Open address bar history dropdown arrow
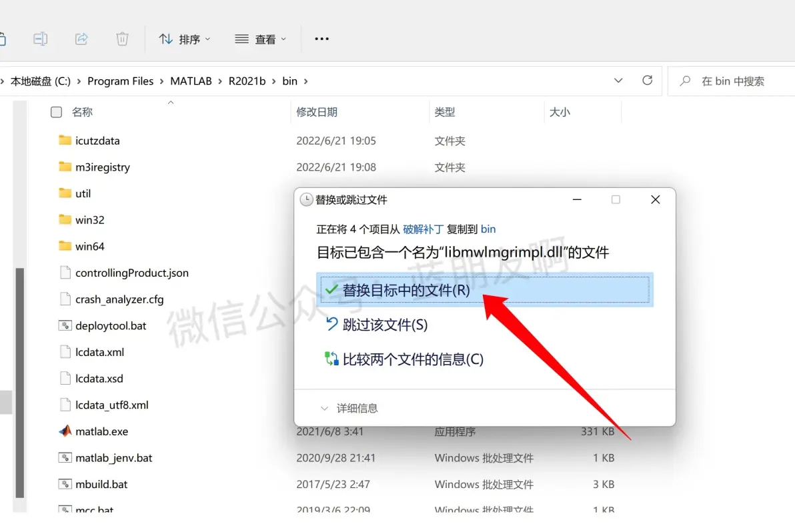795x532 pixels. click(618, 81)
